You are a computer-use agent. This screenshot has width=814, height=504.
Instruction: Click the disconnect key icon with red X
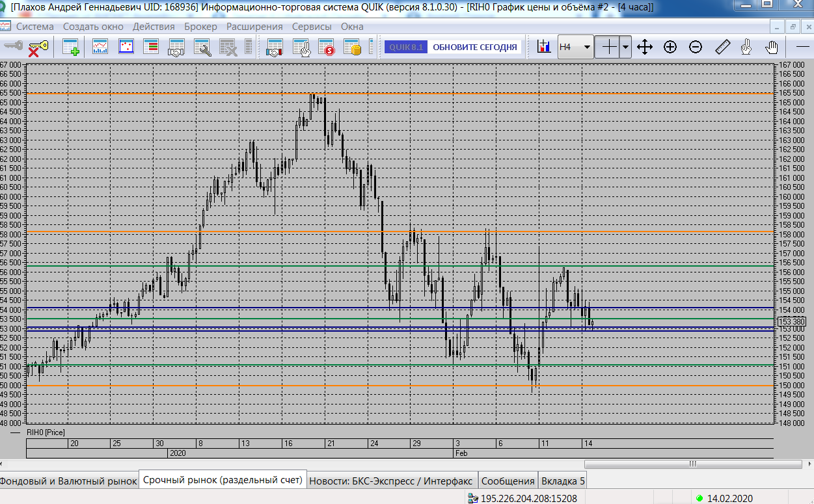click(38, 47)
